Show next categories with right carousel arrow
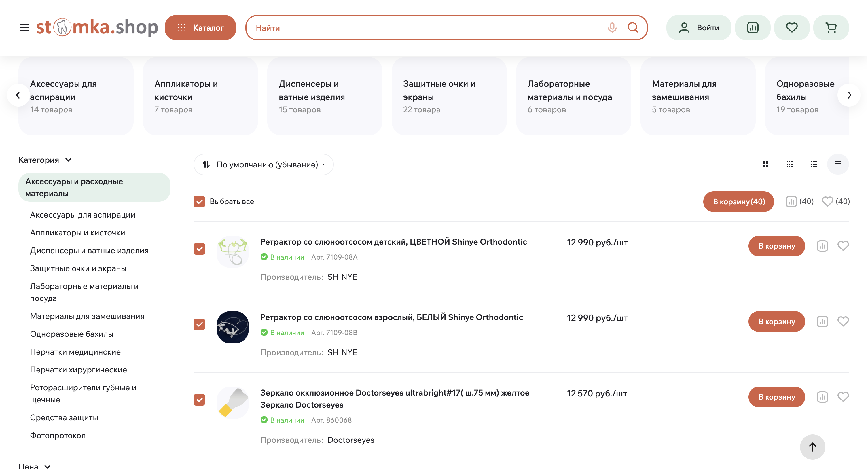The image size is (868, 469). point(849,95)
